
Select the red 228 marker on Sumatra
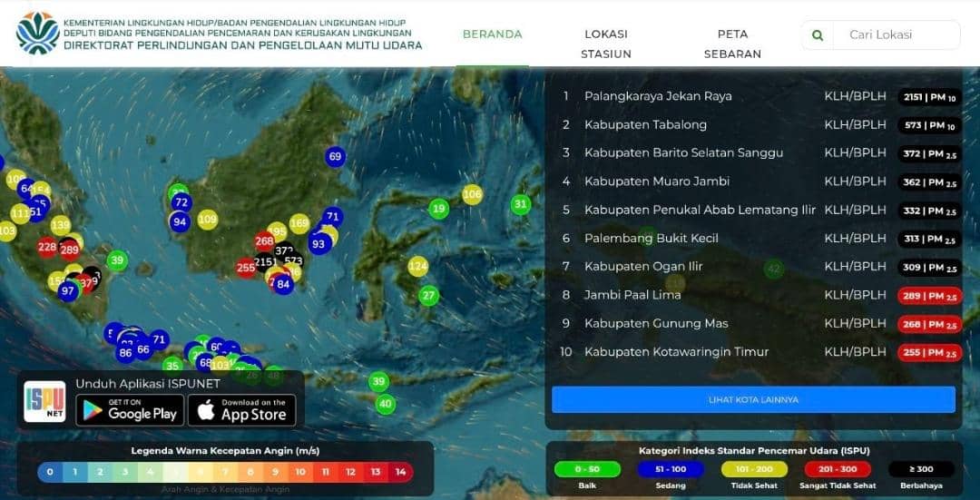pyautogui.click(x=47, y=247)
